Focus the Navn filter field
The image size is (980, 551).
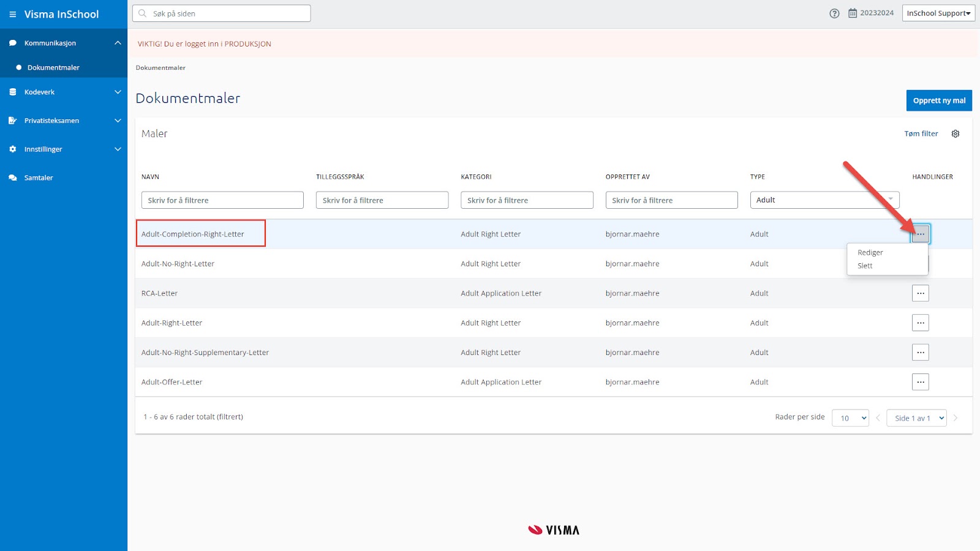click(222, 200)
